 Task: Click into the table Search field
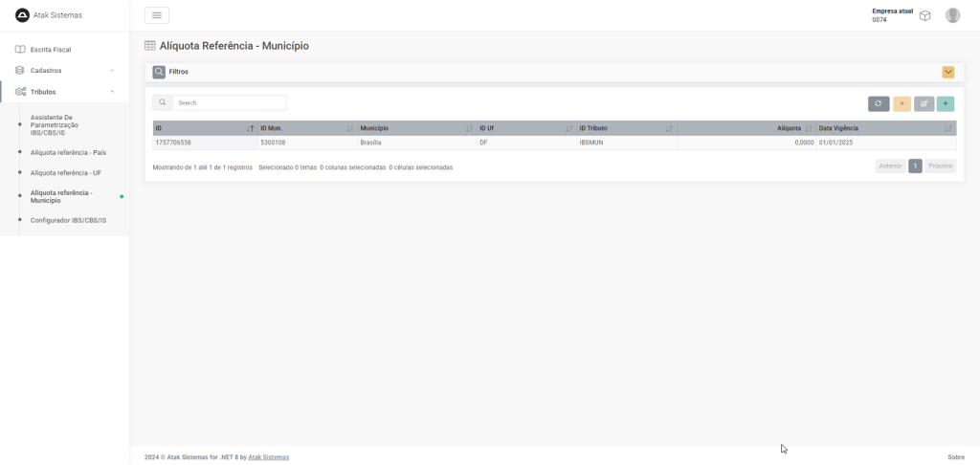229,102
